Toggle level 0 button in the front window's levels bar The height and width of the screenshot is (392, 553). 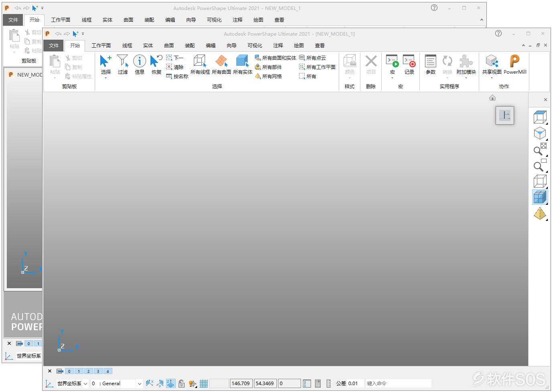click(69, 371)
